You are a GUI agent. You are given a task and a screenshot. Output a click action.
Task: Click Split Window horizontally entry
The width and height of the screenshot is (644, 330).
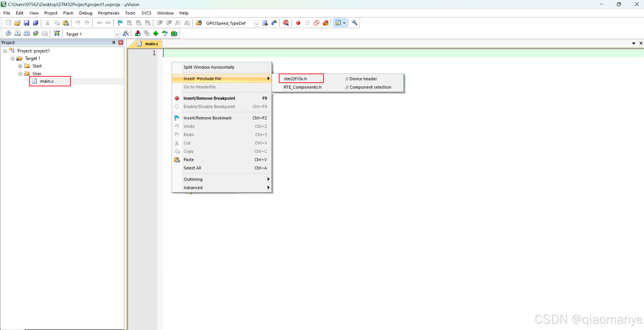point(209,67)
